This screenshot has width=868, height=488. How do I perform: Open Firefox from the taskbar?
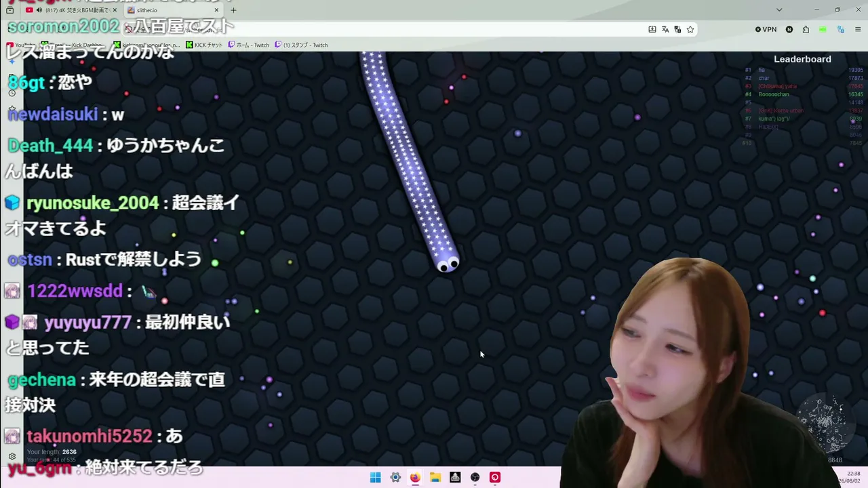[415, 477]
